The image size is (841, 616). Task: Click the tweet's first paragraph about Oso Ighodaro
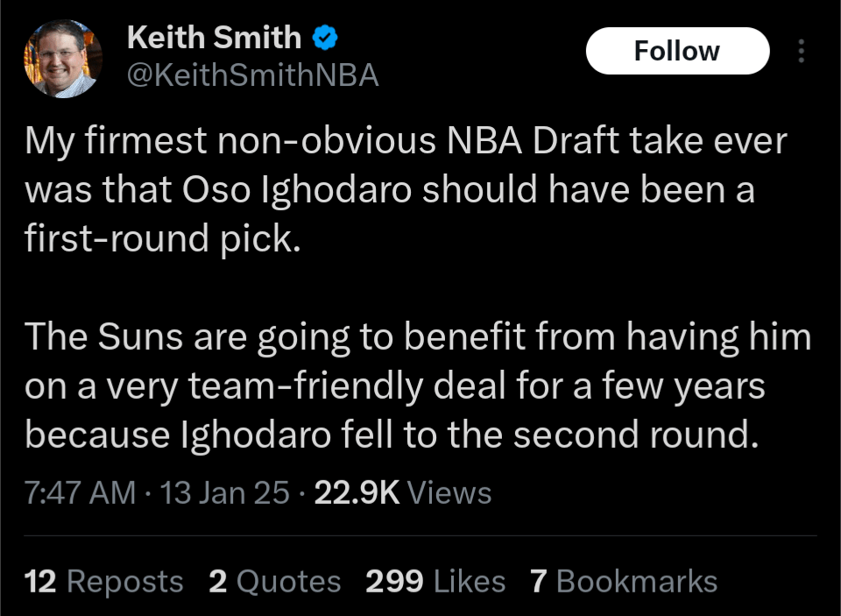click(x=394, y=191)
